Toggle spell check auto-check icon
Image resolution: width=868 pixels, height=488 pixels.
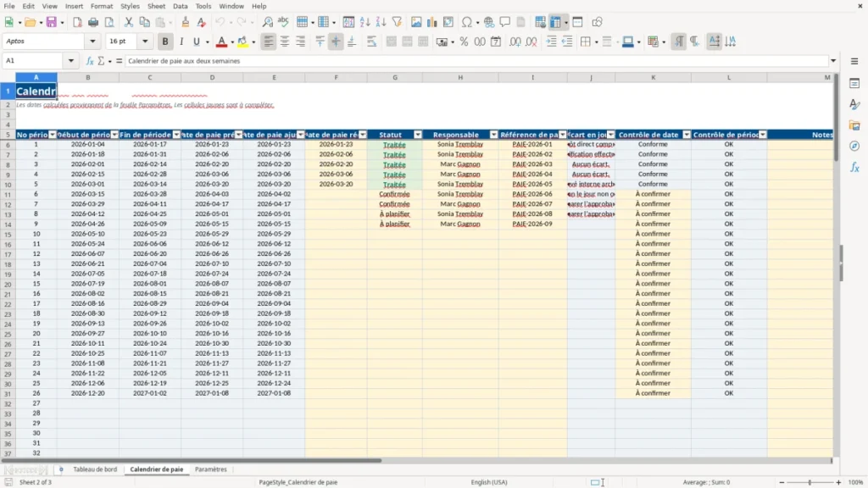(x=283, y=22)
